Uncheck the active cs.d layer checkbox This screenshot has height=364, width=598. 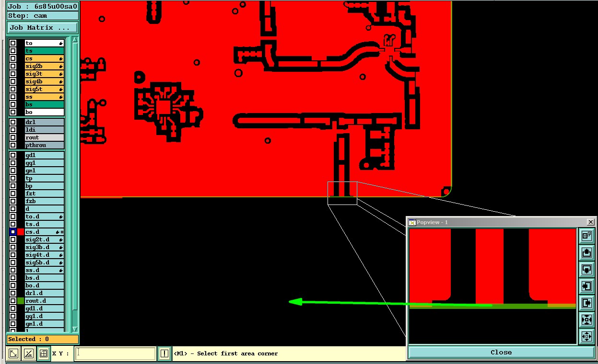click(13, 232)
